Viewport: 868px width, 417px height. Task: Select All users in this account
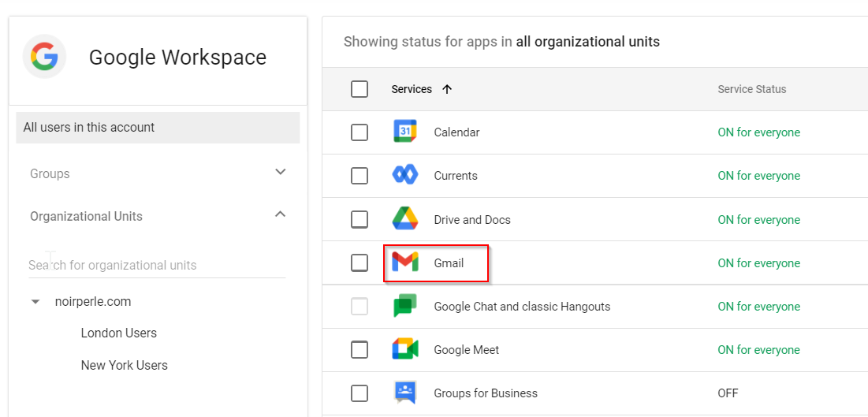(157, 128)
